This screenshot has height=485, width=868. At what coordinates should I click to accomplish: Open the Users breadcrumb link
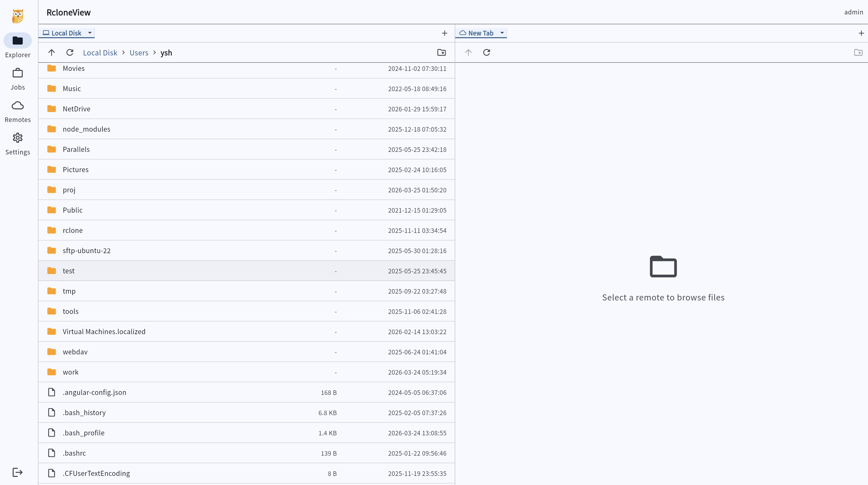[139, 53]
